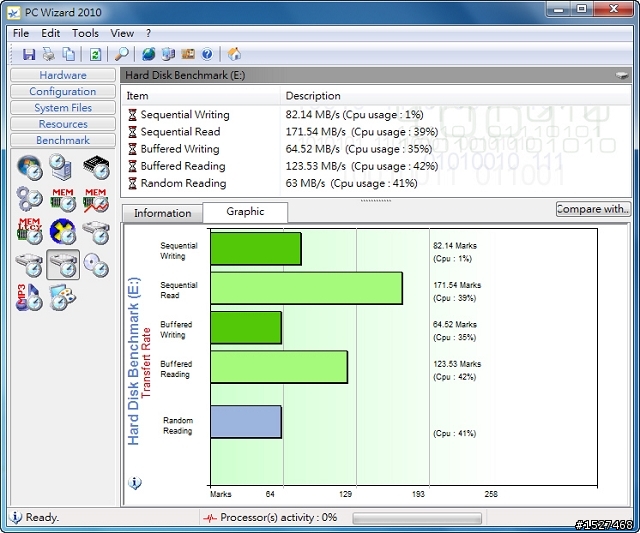Click the 82.14 Marks chart label
The height and width of the screenshot is (533, 640).
(x=455, y=246)
